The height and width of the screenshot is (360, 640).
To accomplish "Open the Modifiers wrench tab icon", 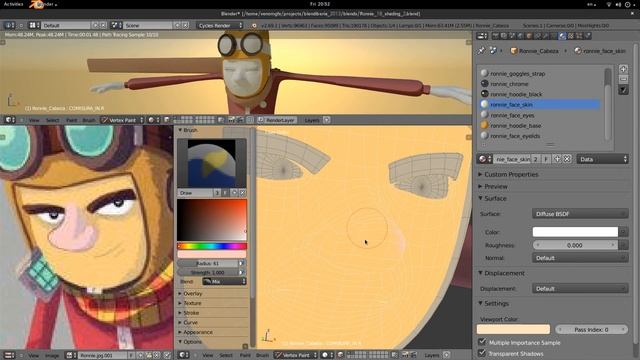I will click(545, 36).
